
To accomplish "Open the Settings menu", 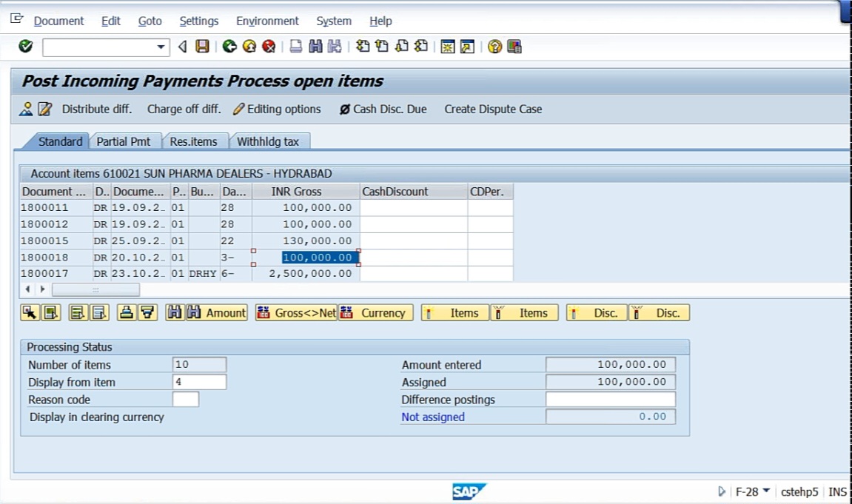I will pyautogui.click(x=199, y=21).
